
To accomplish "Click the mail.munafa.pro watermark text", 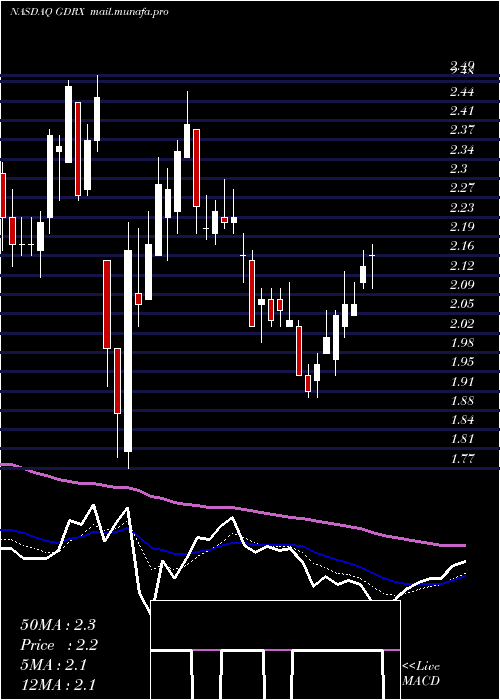I will tap(129, 12).
